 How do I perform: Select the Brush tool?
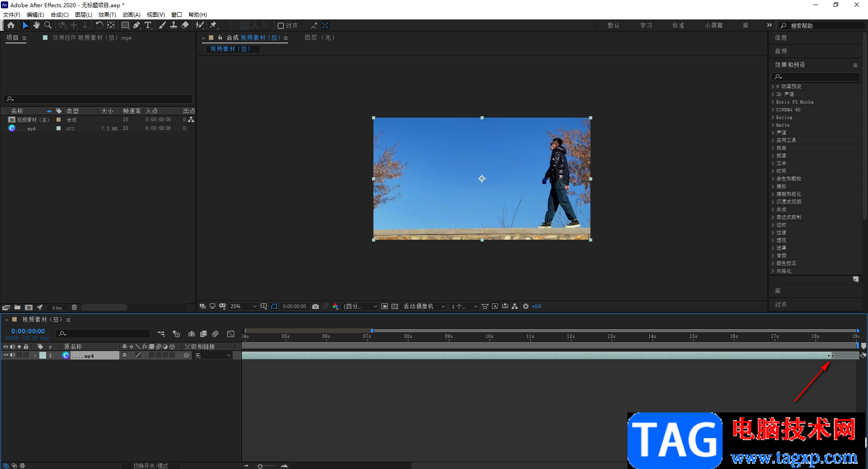tap(162, 25)
